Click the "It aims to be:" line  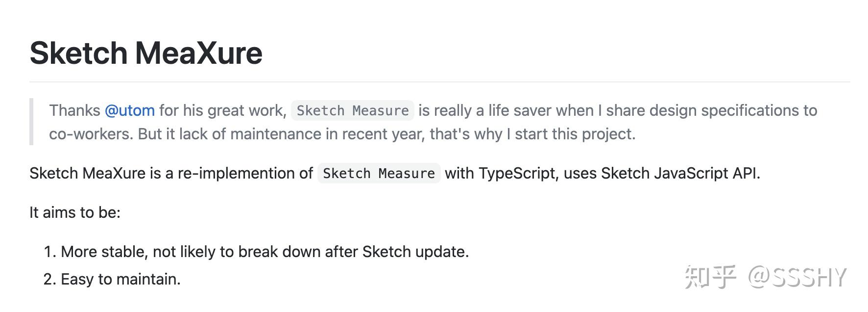(x=75, y=212)
